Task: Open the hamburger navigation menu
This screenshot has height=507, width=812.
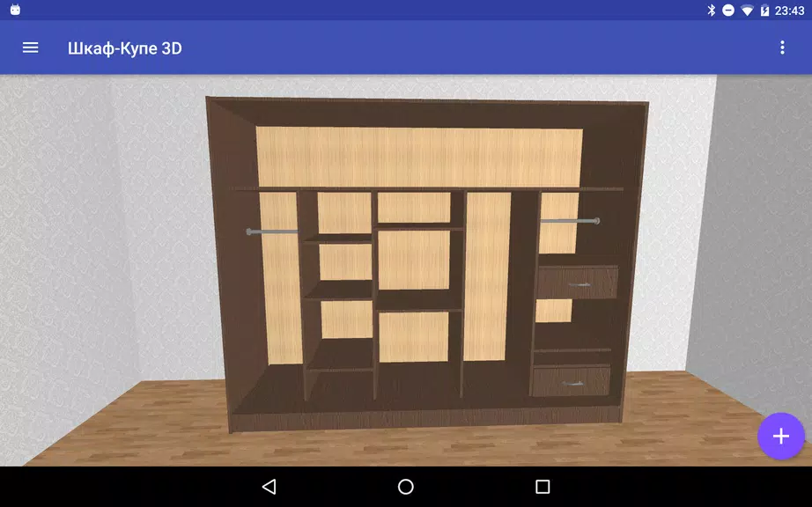Action: coord(30,48)
